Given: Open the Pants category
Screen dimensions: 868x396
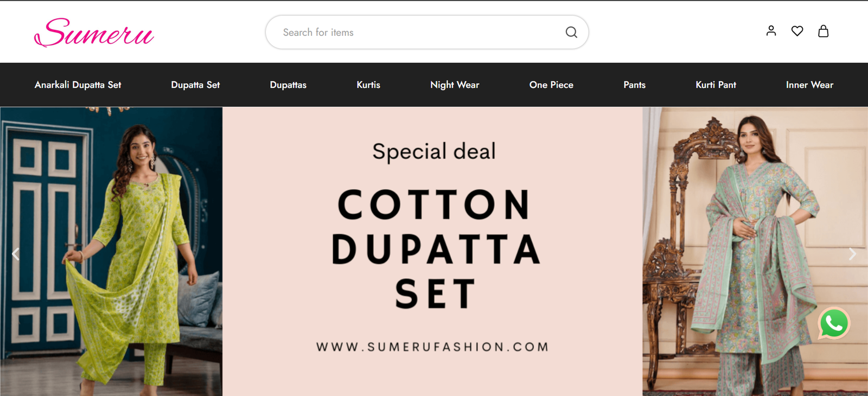Looking at the screenshot, I should [634, 85].
